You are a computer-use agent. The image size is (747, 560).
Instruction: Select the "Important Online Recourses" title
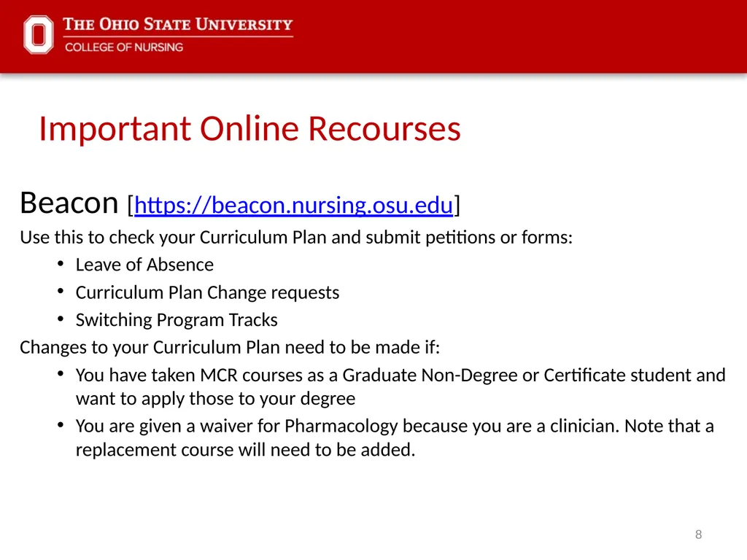(249, 128)
